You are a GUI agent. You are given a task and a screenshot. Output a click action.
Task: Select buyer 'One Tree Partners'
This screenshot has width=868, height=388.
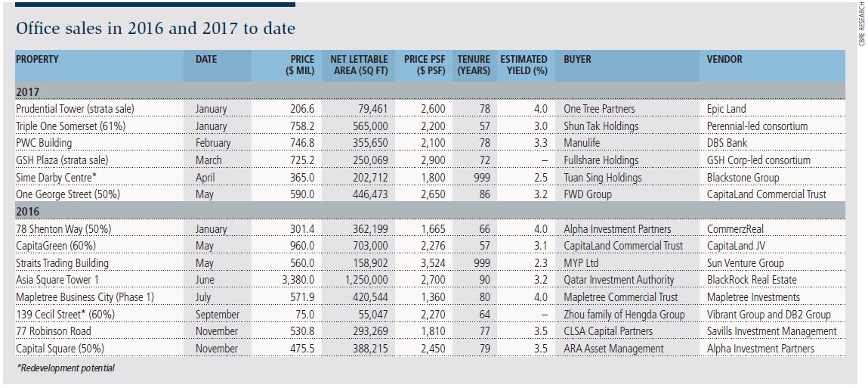pos(600,109)
